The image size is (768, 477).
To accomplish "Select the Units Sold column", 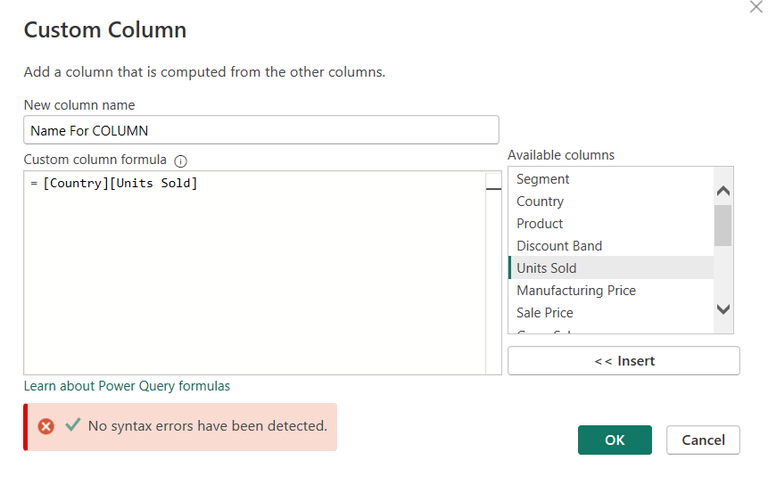I will (547, 268).
